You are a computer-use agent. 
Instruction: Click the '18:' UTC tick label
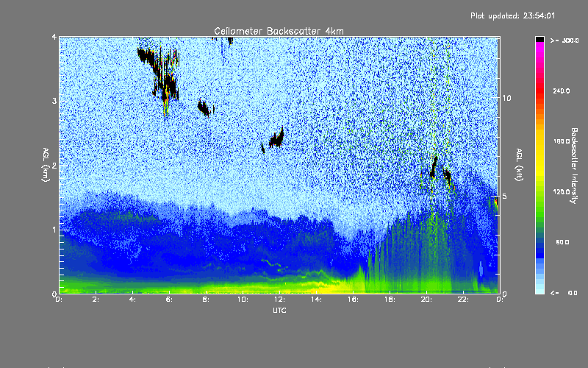[x=390, y=300]
